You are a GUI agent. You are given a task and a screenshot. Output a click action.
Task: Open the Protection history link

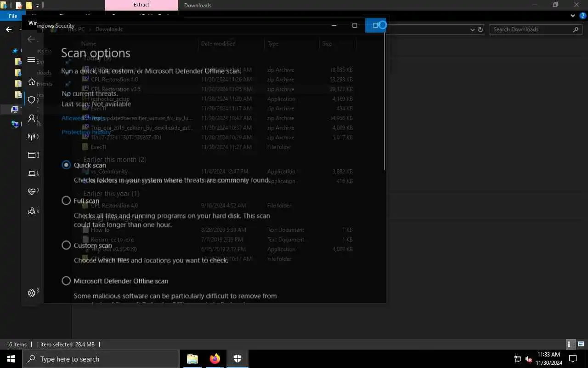(86, 132)
